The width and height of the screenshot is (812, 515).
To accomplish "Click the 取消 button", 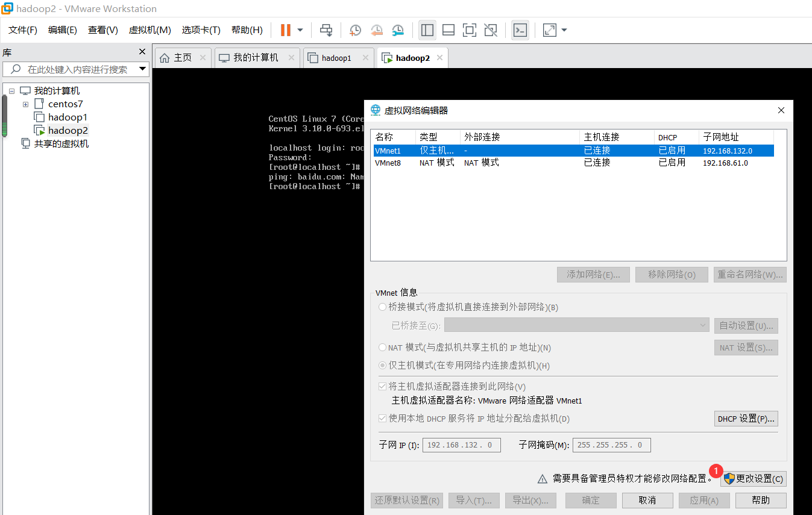I will (647, 501).
